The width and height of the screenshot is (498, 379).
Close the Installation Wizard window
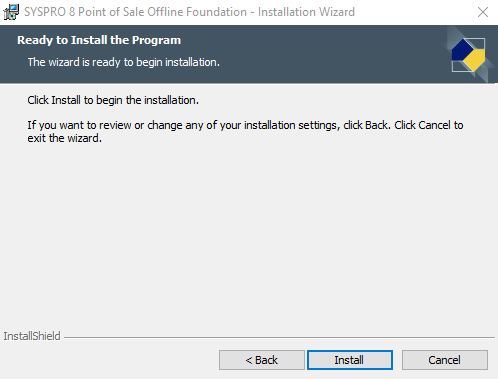tap(482, 12)
